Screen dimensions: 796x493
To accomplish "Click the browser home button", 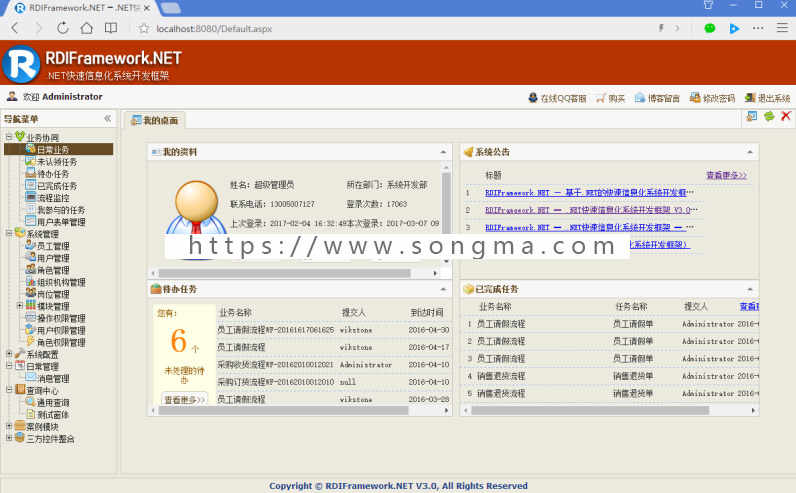I will [x=87, y=28].
